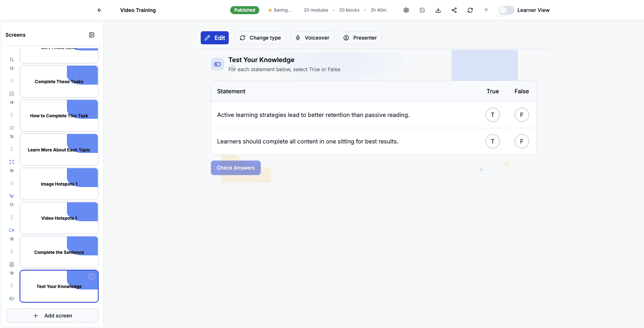This screenshot has height=328, width=644.
Task: Open sharing options via the share icon
Action: (454, 10)
